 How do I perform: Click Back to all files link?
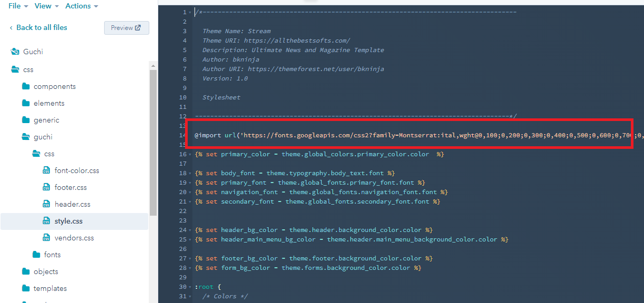(42, 27)
